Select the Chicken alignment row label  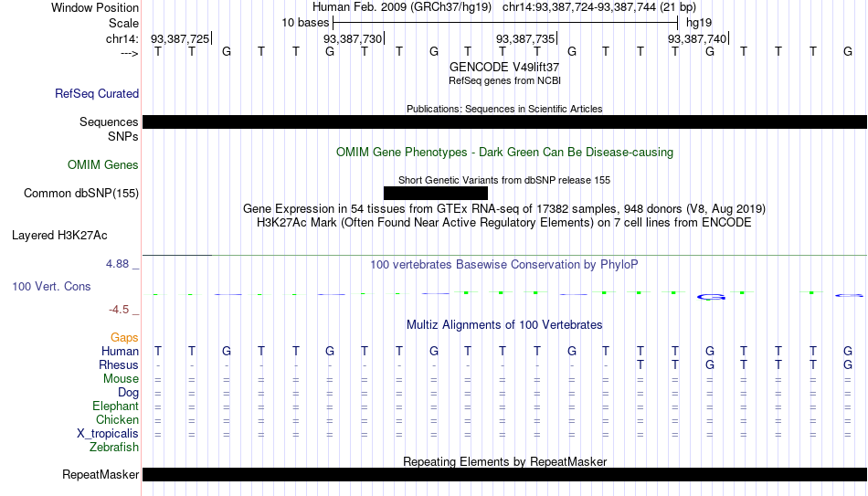[x=117, y=419]
